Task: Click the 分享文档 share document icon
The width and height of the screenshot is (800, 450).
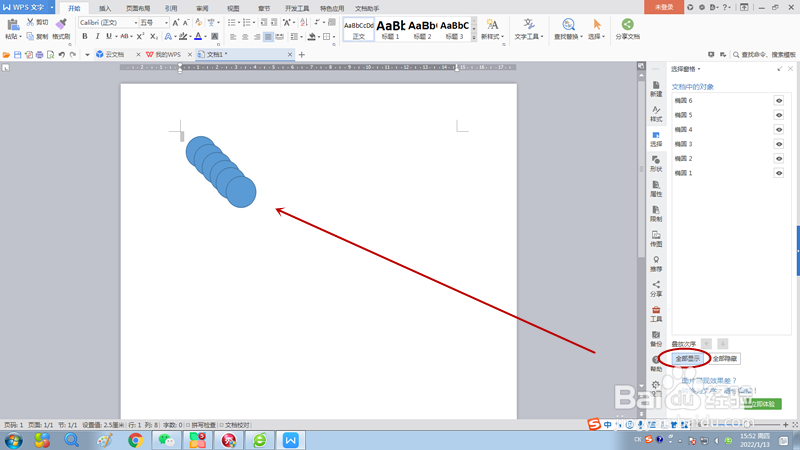Action: (x=628, y=24)
